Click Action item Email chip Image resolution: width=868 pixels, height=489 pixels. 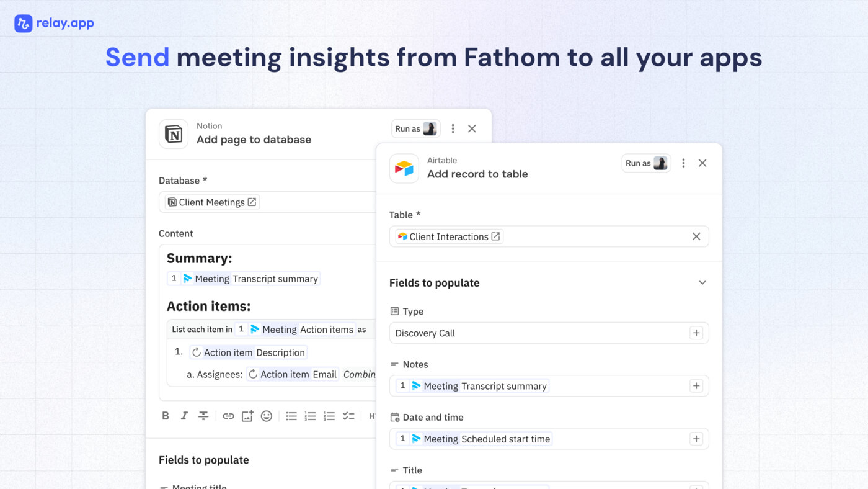[x=293, y=374]
